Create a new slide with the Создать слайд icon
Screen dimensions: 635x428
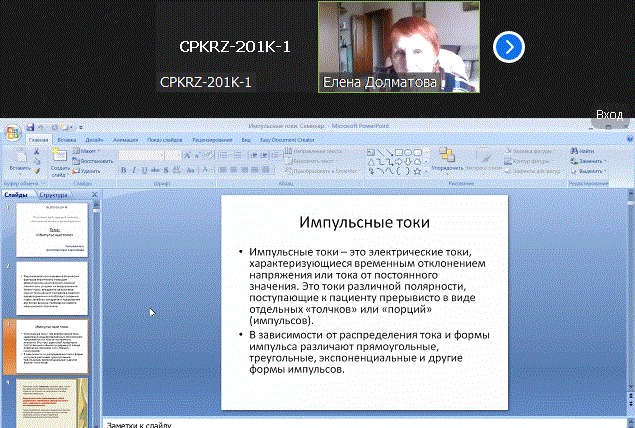coord(60,155)
